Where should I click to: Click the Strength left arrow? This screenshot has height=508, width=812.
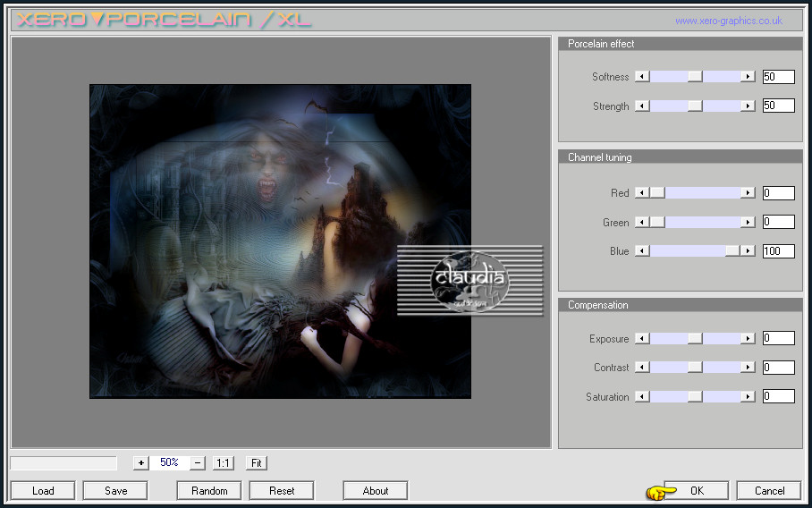(x=642, y=106)
